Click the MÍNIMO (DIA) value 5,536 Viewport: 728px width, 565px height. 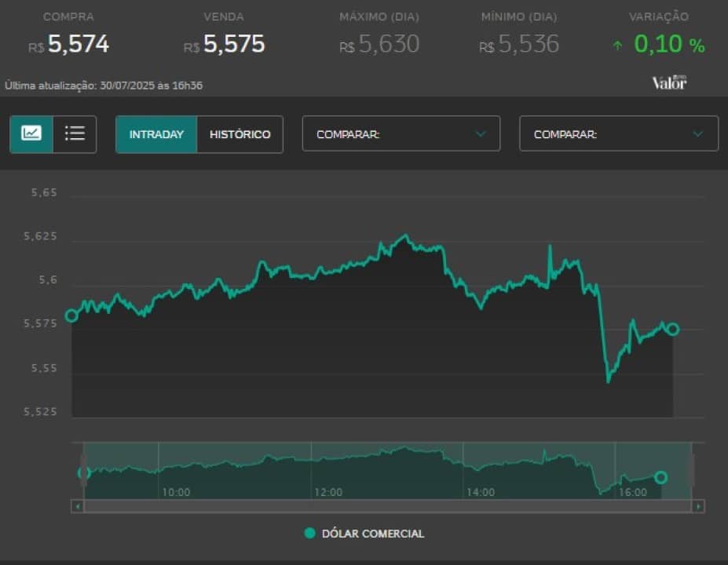[529, 44]
